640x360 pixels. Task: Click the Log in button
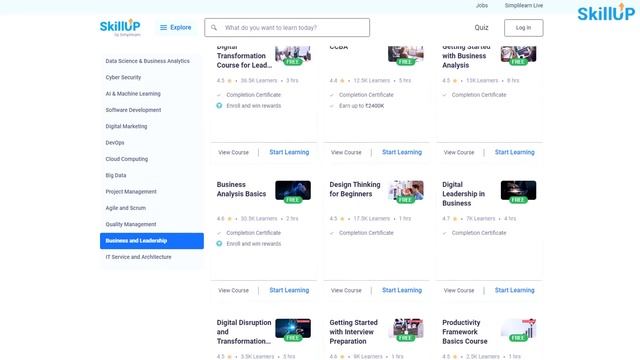click(x=523, y=28)
